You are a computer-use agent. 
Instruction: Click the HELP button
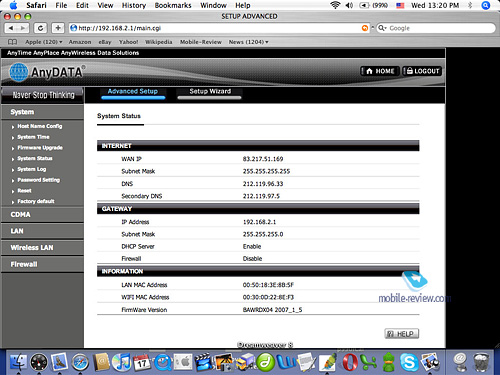[402, 334]
